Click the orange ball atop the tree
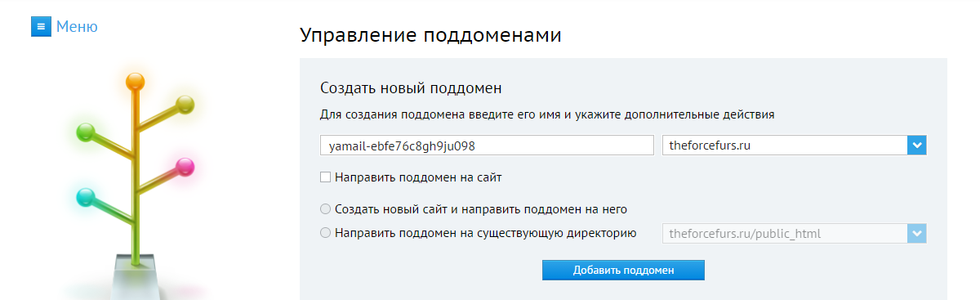Screen dimensions: 980x300 (x=135, y=82)
